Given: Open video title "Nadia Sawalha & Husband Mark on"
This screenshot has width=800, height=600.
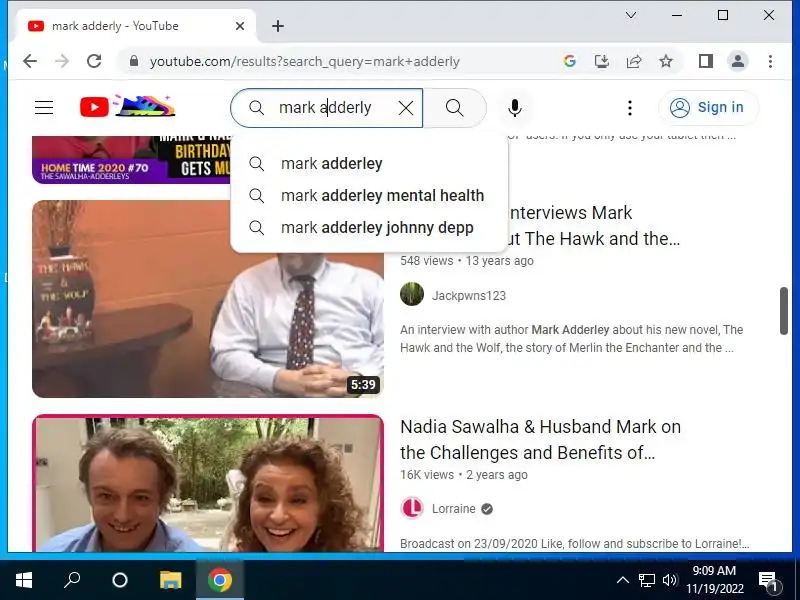Looking at the screenshot, I should click(x=540, y=427).
